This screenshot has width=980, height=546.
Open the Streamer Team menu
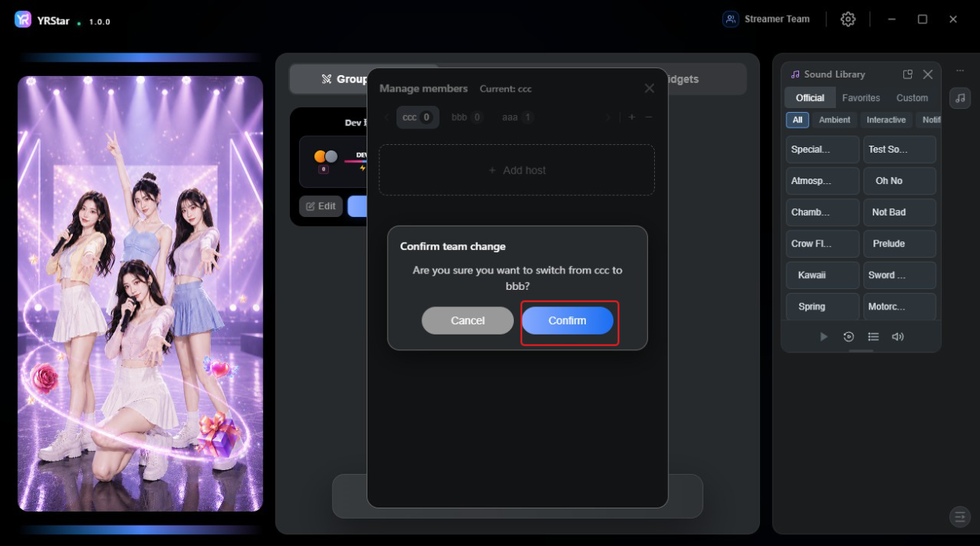tap(768, 19)
